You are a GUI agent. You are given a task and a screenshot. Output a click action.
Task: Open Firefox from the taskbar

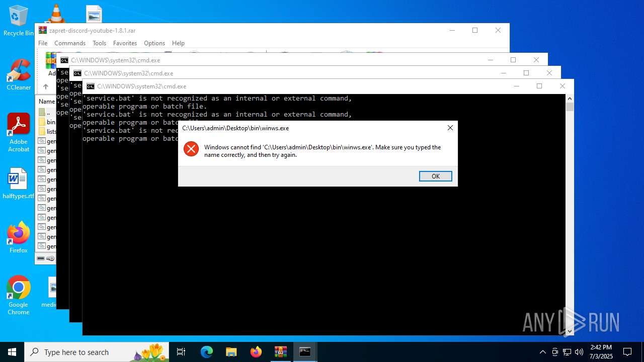[256, 352]
